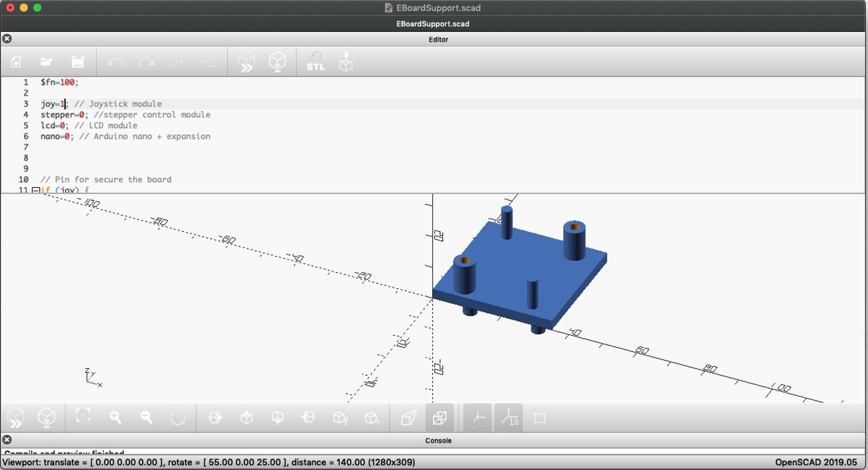
Task: Click the EBoardSupport.scad file tab
Action: (x=433, y=24)
